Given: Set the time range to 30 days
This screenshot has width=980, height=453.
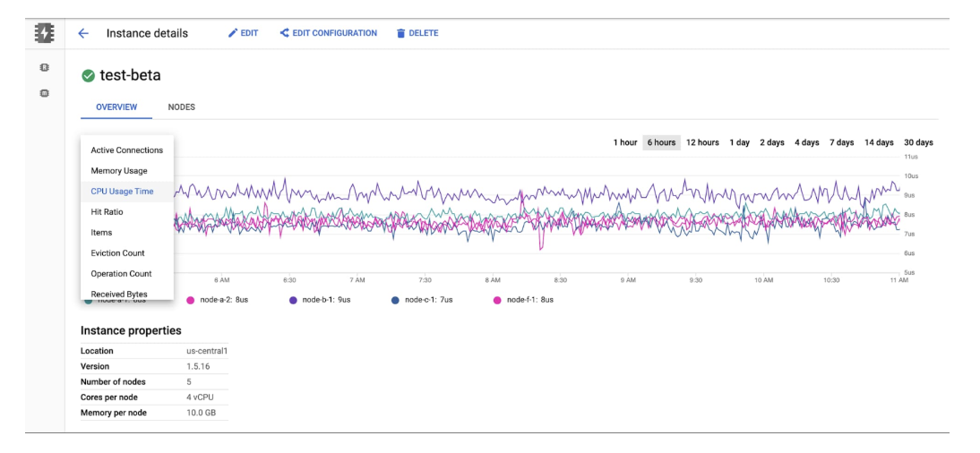Looking at the screenshot, I should (x=918, y=142).
